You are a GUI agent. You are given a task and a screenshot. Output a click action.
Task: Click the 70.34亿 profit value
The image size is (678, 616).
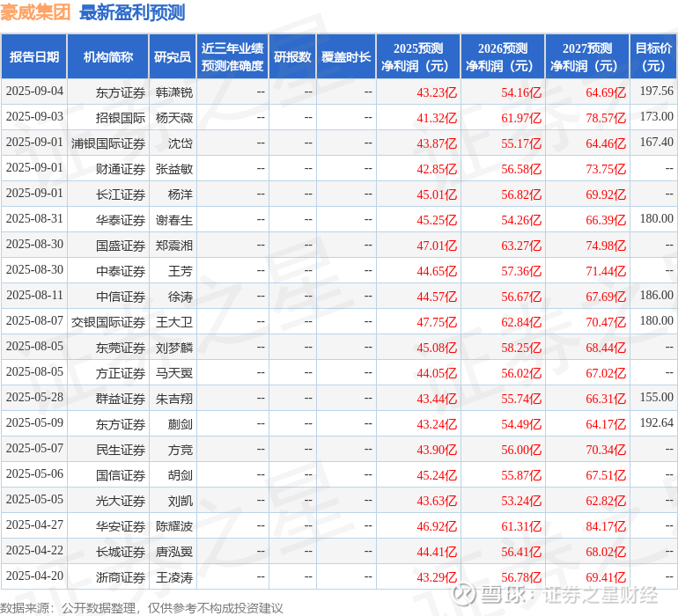pos(606,449)
